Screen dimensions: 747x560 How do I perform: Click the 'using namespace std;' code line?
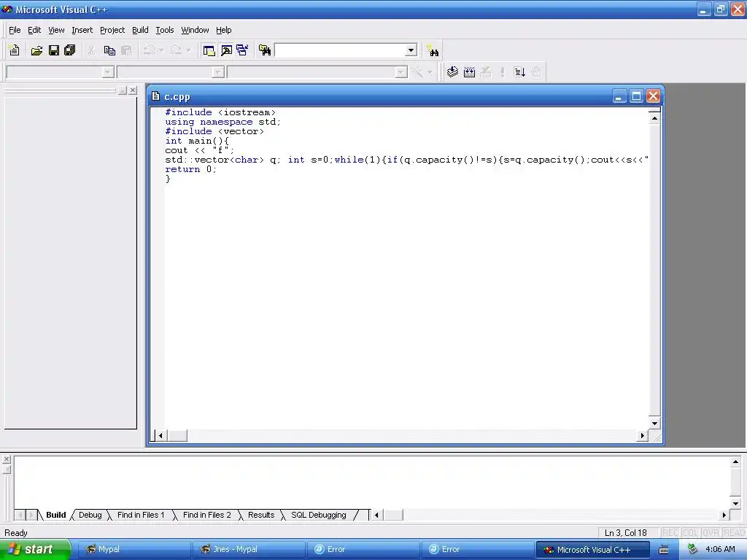pyautogui.click(x=223, y=122)
